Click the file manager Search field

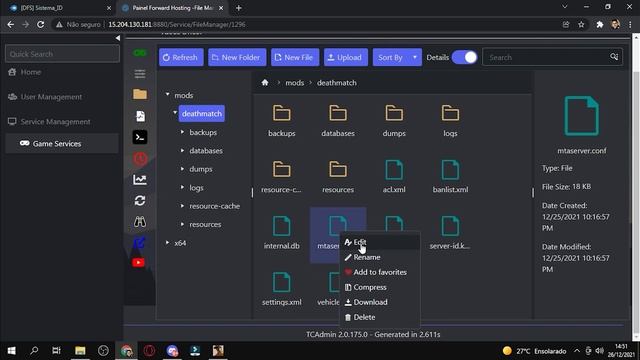[552, 57]
